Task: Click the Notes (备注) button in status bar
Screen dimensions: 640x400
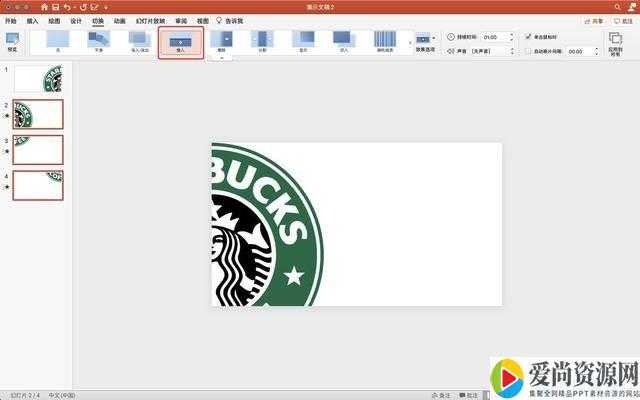Action: pyautogui.click(x=441, y=395)
